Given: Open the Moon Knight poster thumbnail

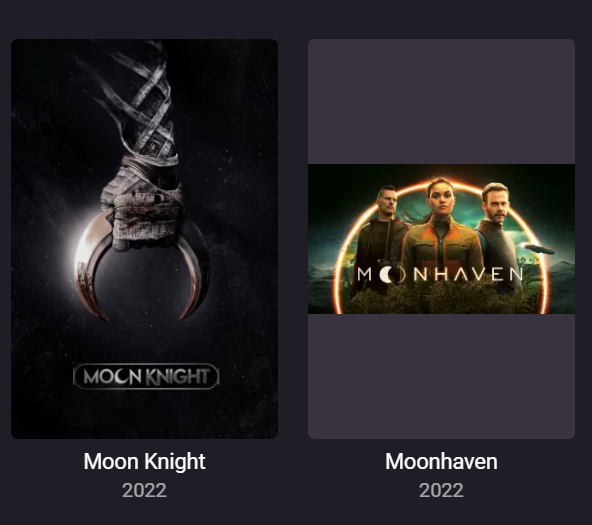Looking at the screenshot, I should pos(144,239).
